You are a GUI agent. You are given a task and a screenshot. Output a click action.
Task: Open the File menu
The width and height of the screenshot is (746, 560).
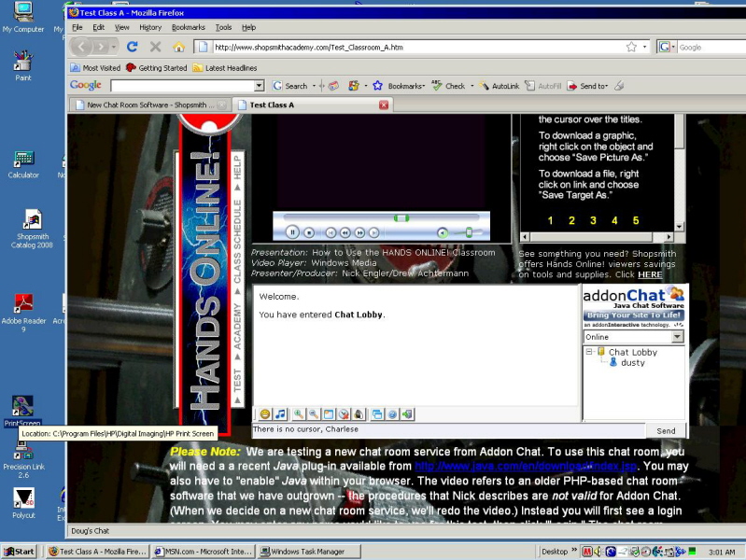click(77, 27)
